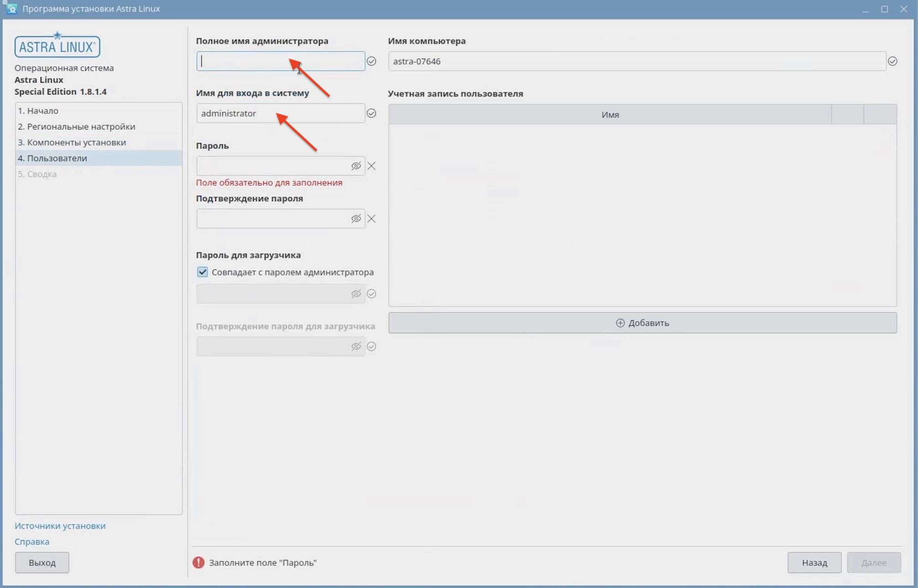The width and height of the screenshot is (918, 588).
Task: Select the step 1. Начало
Action: tap(38, 110)
